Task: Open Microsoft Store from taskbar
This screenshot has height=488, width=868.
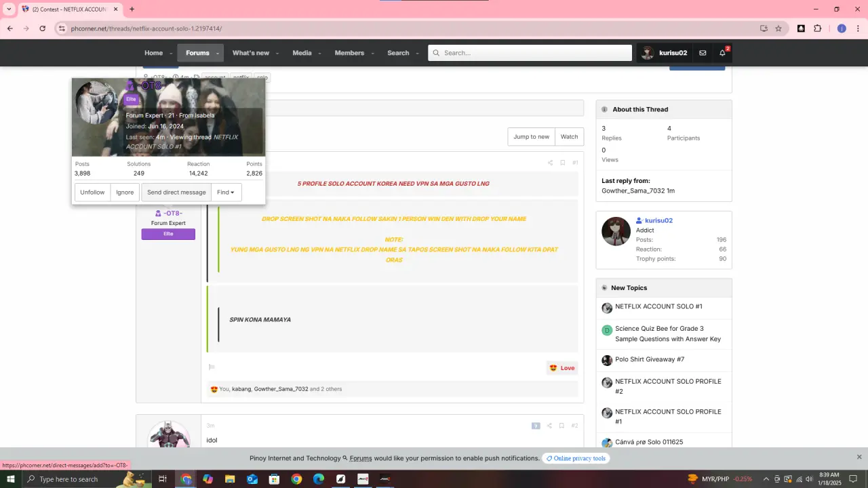Action: click(274, 479)
